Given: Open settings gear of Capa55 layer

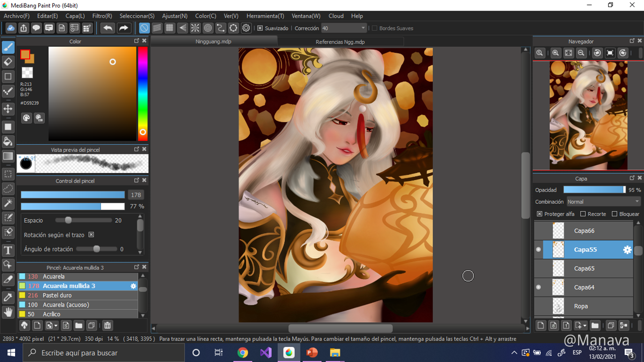Looking at the screenshot, I should pyautogui.click(x=627, y=250).
